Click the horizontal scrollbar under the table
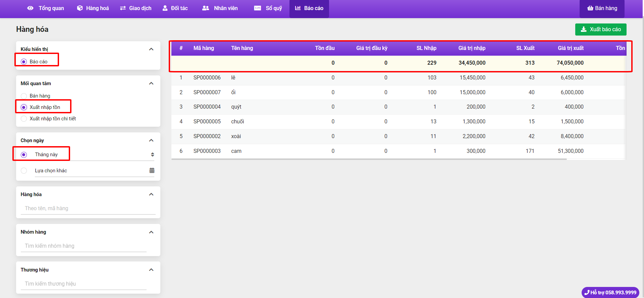Screen dimensions: 644x298 369,159
